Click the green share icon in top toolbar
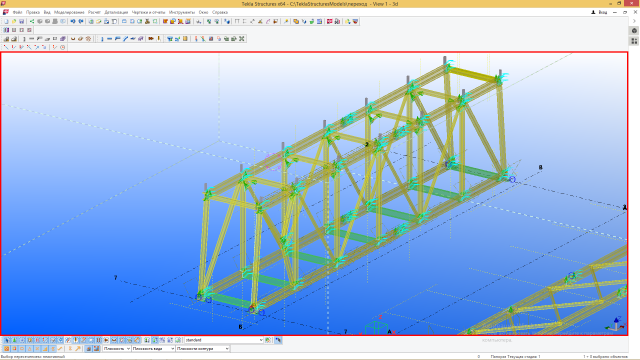The height and width of the screenshot is (360, 640). (x=32, y=21)
